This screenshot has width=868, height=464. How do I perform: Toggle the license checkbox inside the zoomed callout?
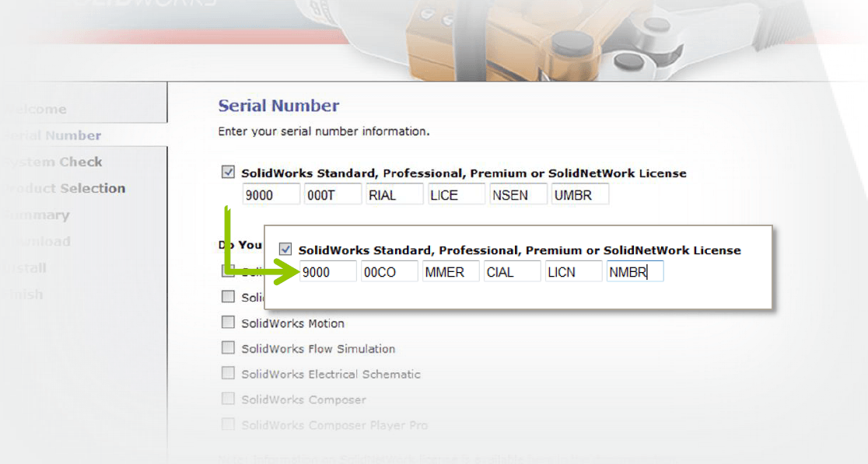(285, 249)
